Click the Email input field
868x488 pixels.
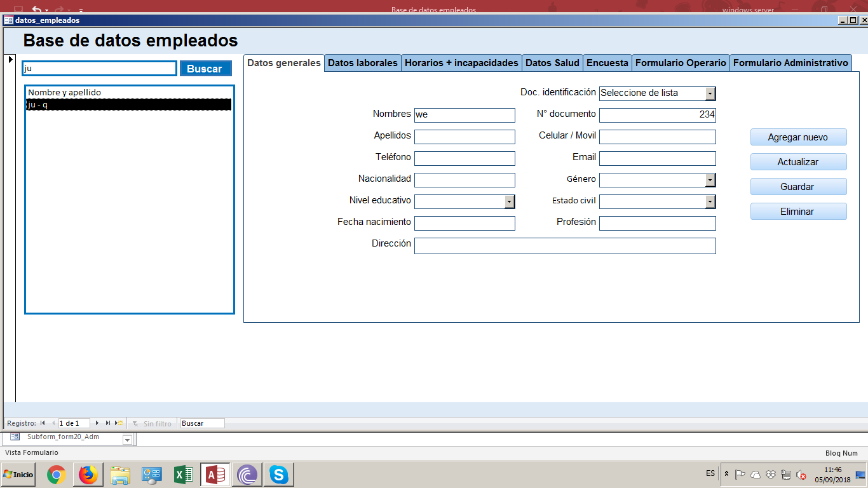point(658,158)
